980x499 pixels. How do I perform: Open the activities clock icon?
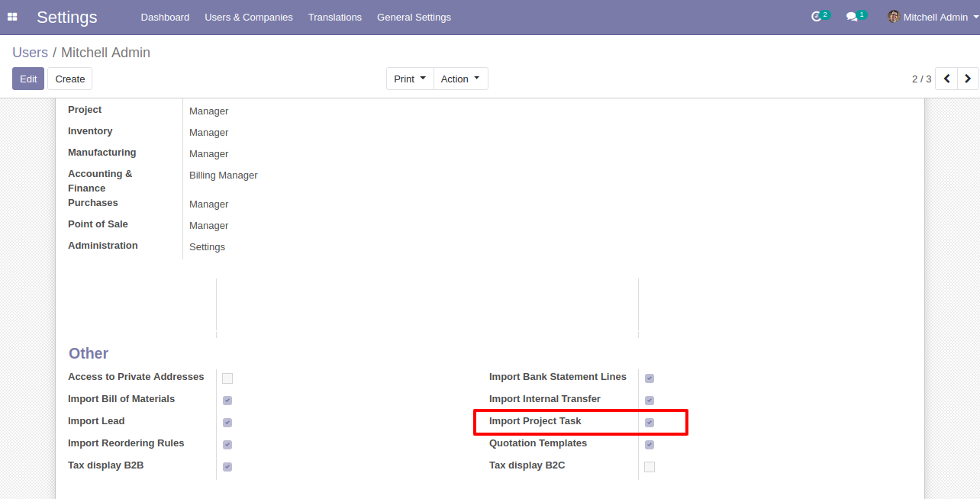click(x=816, y=17)
